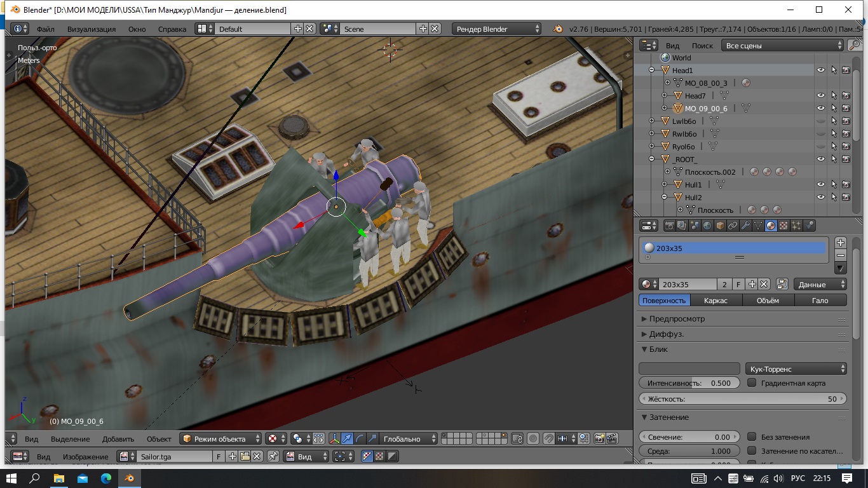This screenshot has width=868, height=488.
Task: Click the 'Жёсткость' hardness slider
Action: (x=742, y=399)
